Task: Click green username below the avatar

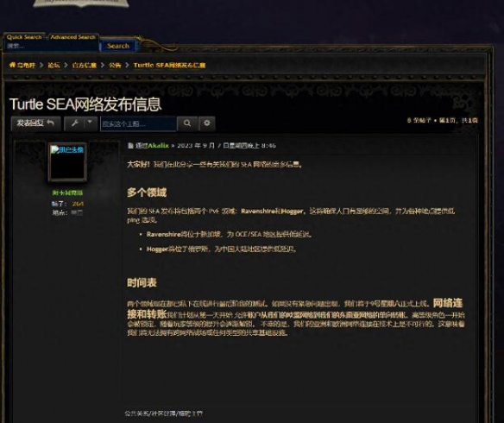Action: click(x=67, y=193)
